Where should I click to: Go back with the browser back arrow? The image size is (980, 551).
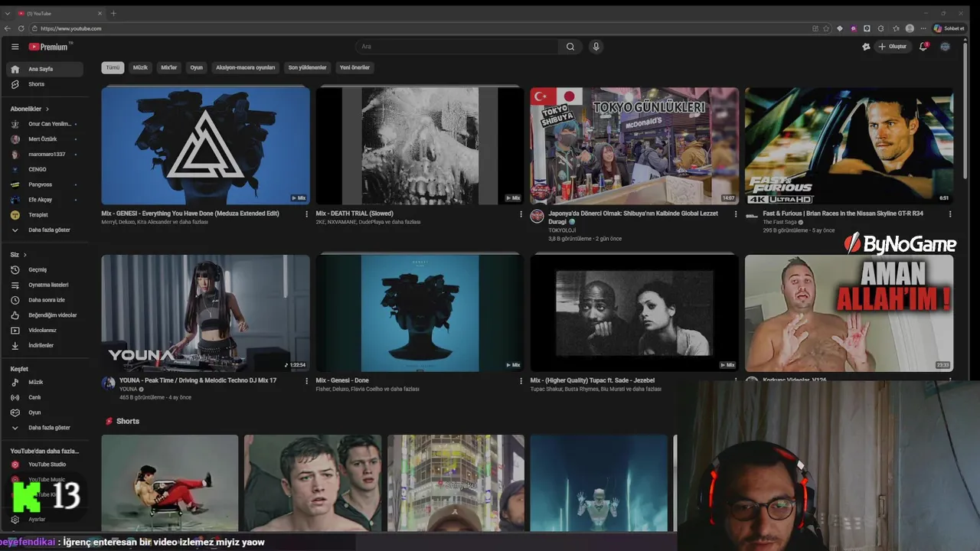[8, 28]
